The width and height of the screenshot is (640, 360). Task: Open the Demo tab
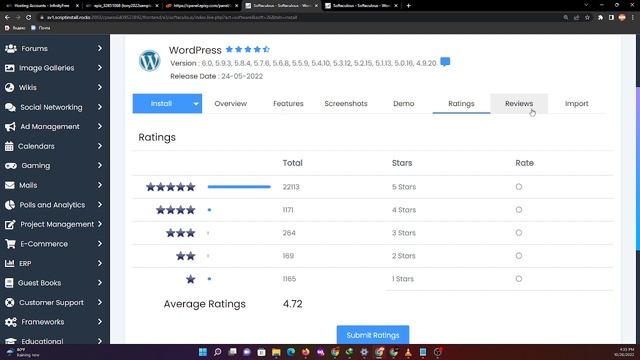404,104
